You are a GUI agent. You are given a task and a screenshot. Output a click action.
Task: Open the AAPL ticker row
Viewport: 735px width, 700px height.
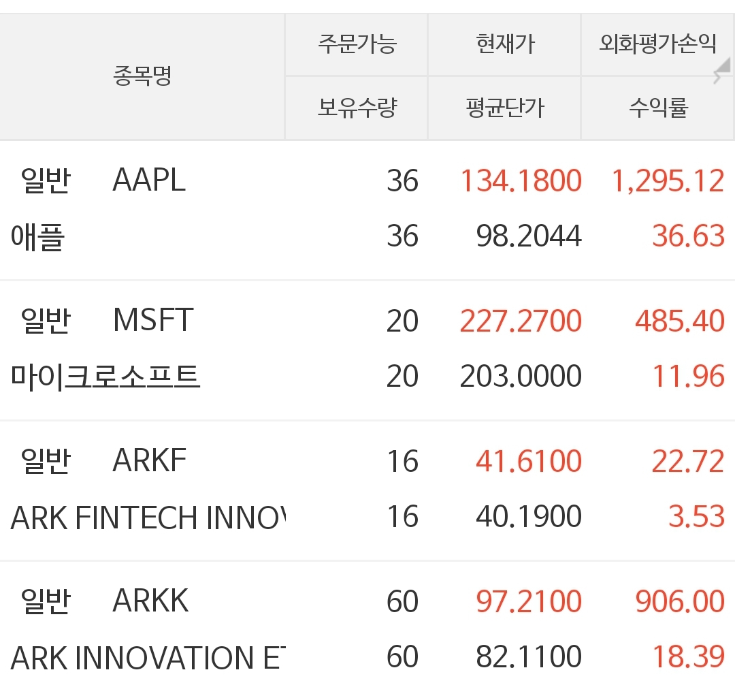point(149,181)
